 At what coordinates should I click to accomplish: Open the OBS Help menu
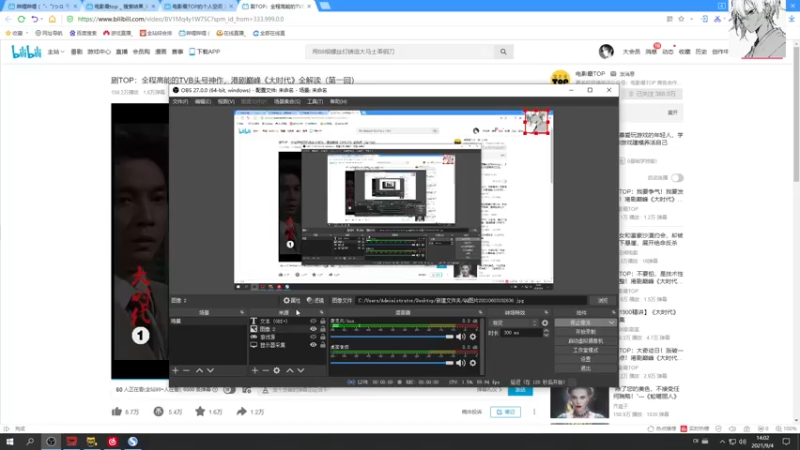point(338,102)
